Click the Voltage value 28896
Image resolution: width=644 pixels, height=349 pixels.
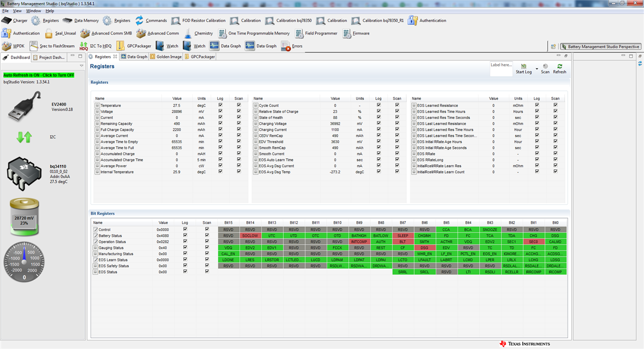[x=176, y=112]
